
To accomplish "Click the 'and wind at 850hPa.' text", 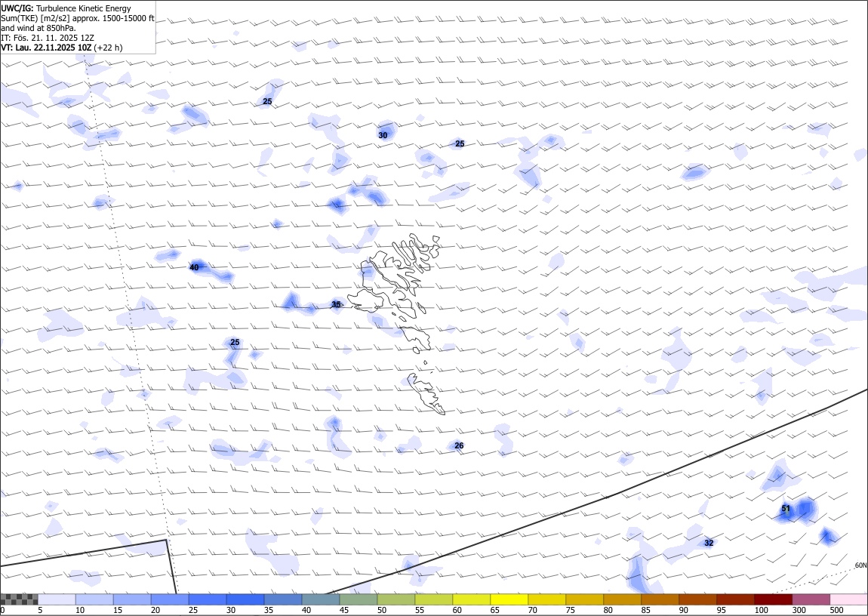I will click(x=38, y=28).
